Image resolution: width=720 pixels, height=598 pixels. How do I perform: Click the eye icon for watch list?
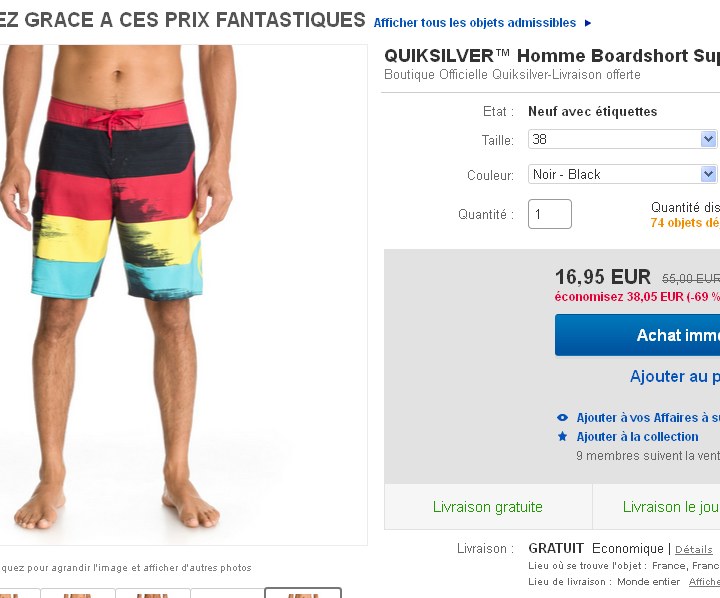pyautogui.click(x=562, y=418)
